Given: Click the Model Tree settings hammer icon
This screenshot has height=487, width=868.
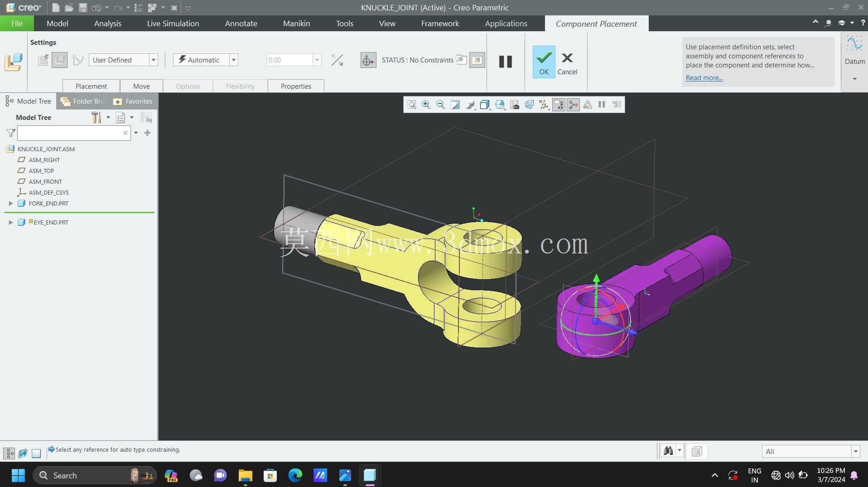Looking at the screenshot, I should point(96,118).
